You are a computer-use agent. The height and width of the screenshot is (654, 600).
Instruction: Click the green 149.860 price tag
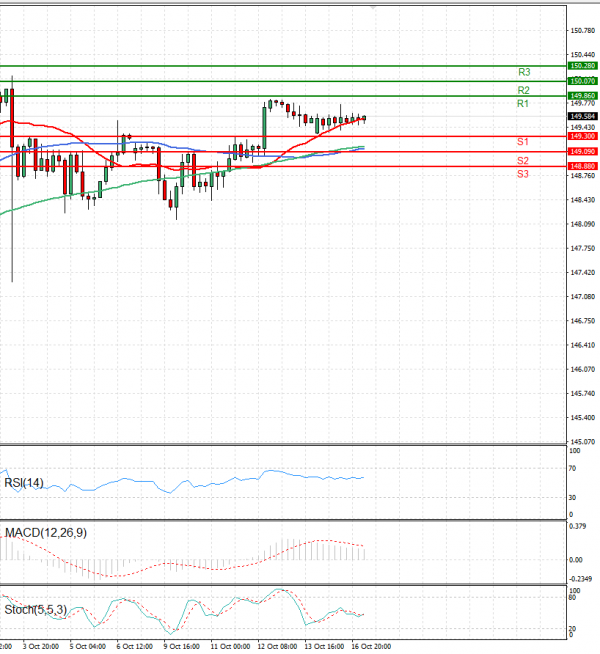(x=583, y=96)
